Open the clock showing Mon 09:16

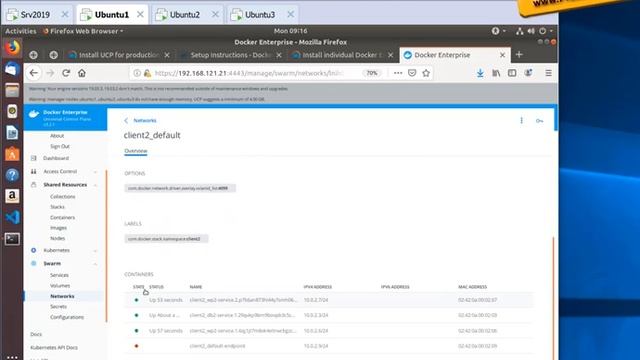[x=291, y=31]
